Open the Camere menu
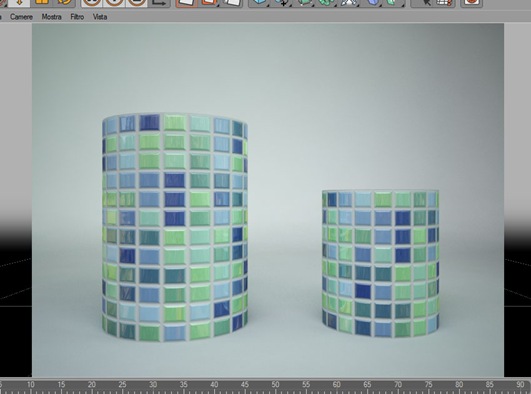The image size is (531, 394). pos(21,17)
